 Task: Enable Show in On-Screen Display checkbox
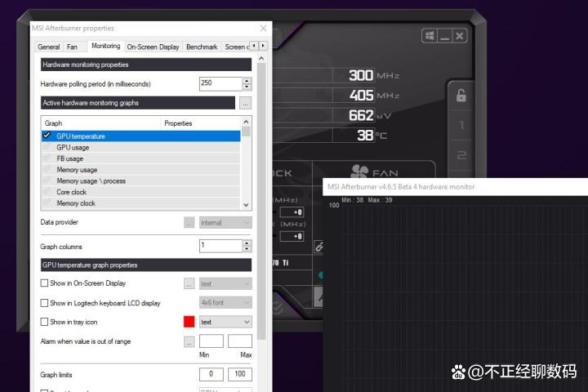(45, 283)
